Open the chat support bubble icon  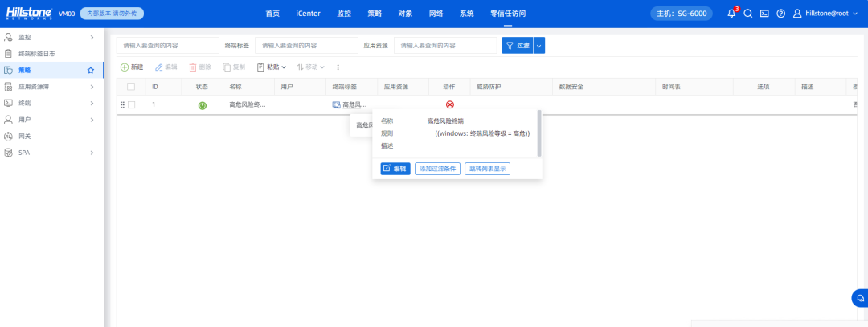(x=859, y=297)
